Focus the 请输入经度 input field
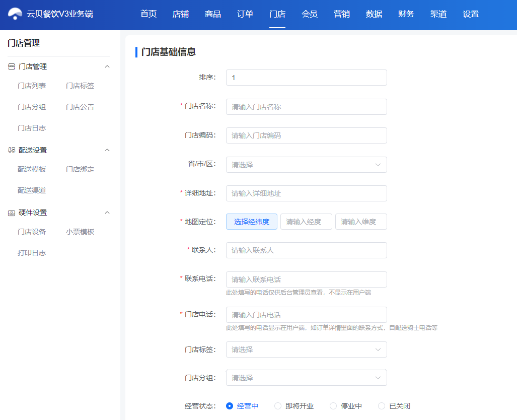Image resolution: width=517 pixels, height=420 pixels. pyautogui.click(x=306, y=222)
